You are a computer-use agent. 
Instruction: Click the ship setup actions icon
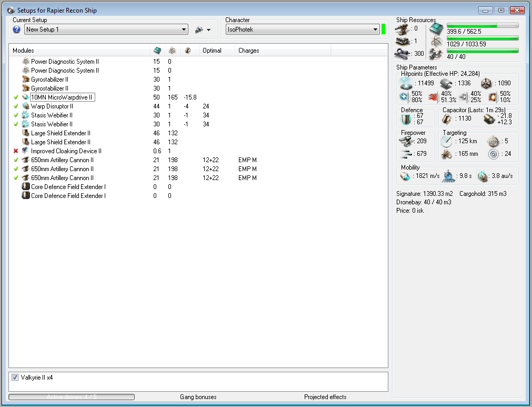(199, 30)
